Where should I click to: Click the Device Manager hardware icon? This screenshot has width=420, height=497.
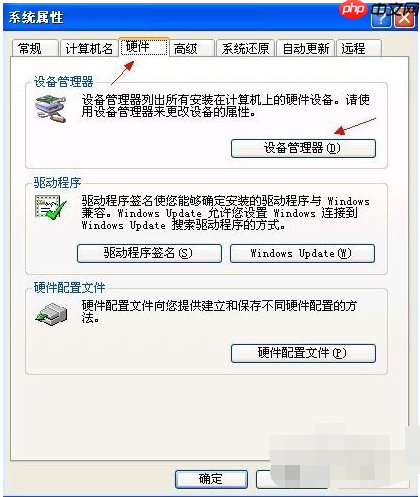[51, 109]
